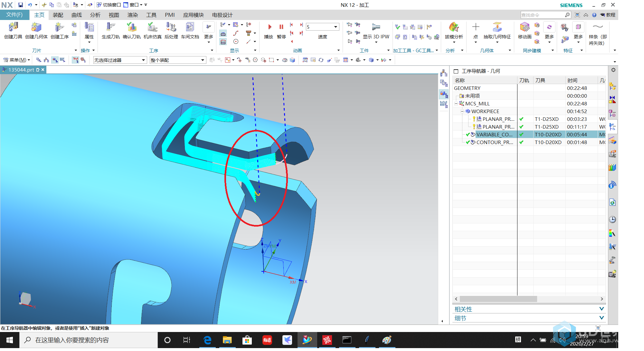
Task: Open the Electrode Design (电极设计) tab
Action: pos(222,15)
